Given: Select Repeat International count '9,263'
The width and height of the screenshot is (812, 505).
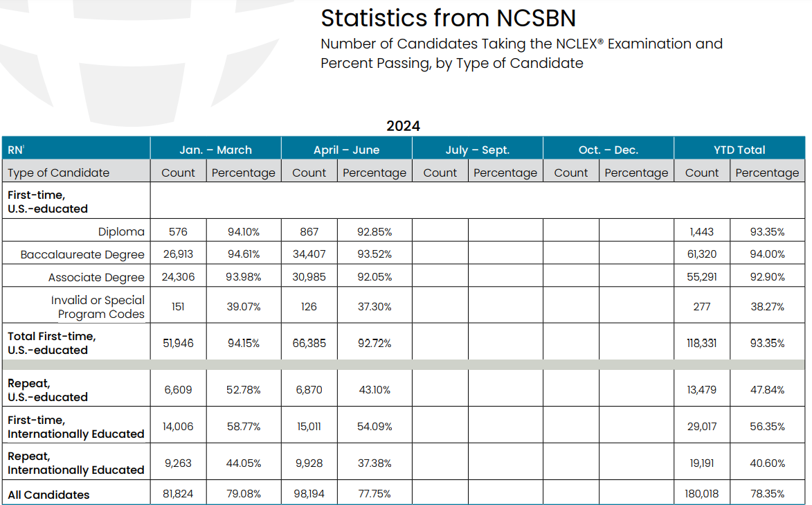Looking at the screenshot, I should (x=178, y=463).
